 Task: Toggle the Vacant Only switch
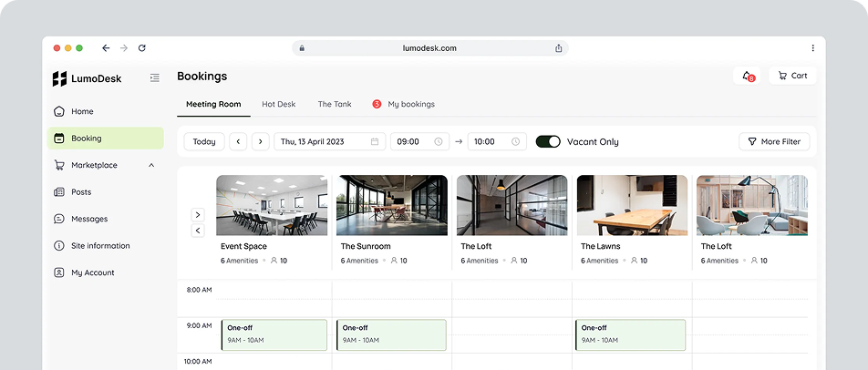click(x=548, y=141)
